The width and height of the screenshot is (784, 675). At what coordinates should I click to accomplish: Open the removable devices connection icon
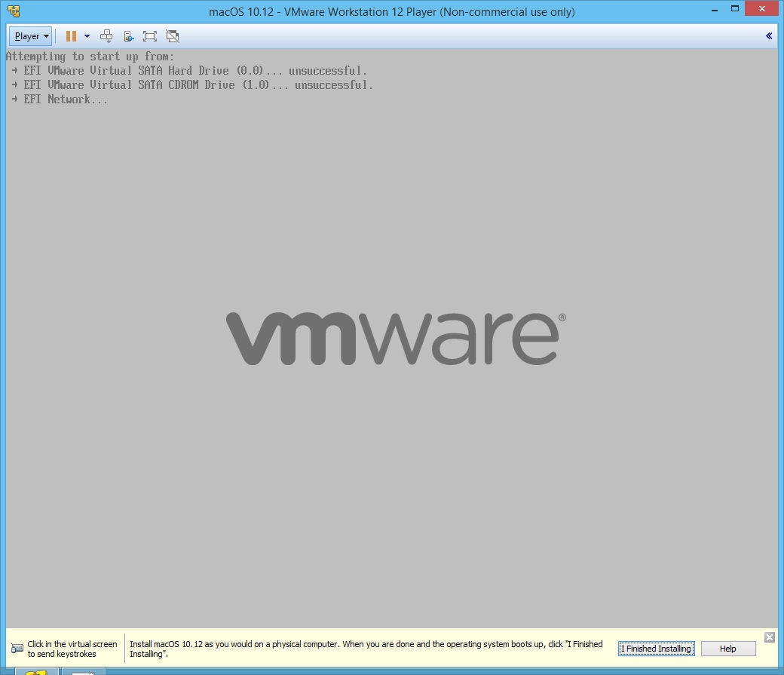tap(128, 36)
